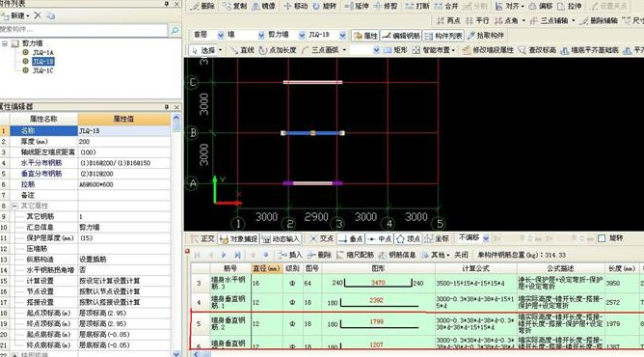Screen dimensions: 644x357
Task: Open the 首层 floor dropdown
Action: [x=221, y=36]
